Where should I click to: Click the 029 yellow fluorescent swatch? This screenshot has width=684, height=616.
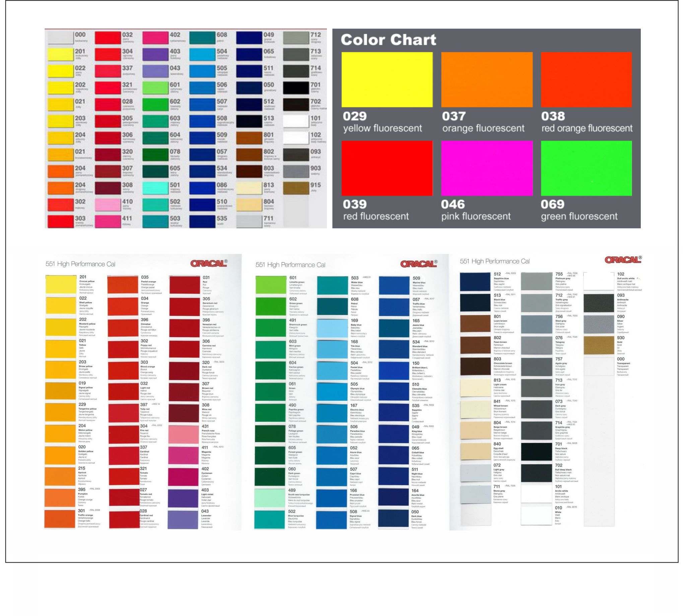pyautogui.click(x=387, y=80)
